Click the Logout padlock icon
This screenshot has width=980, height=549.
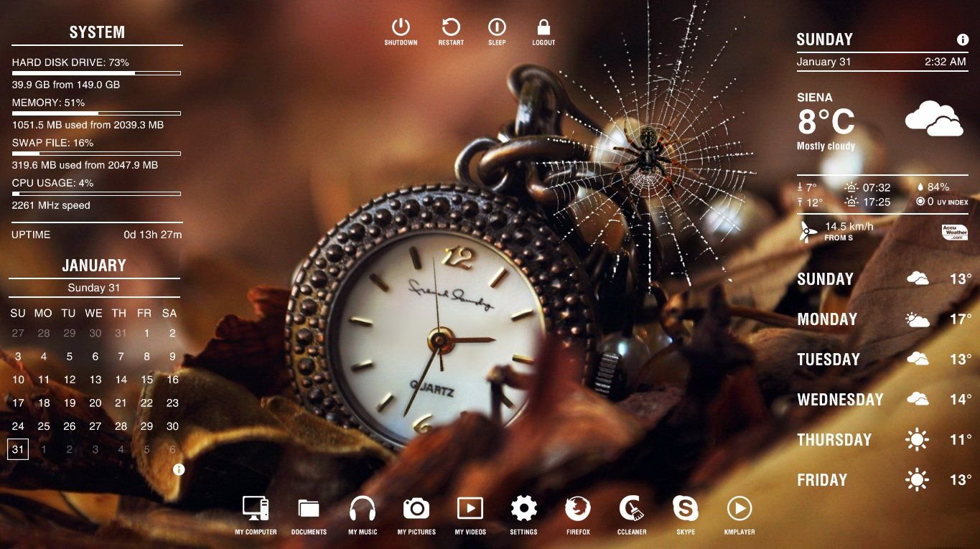click(543, 28)
